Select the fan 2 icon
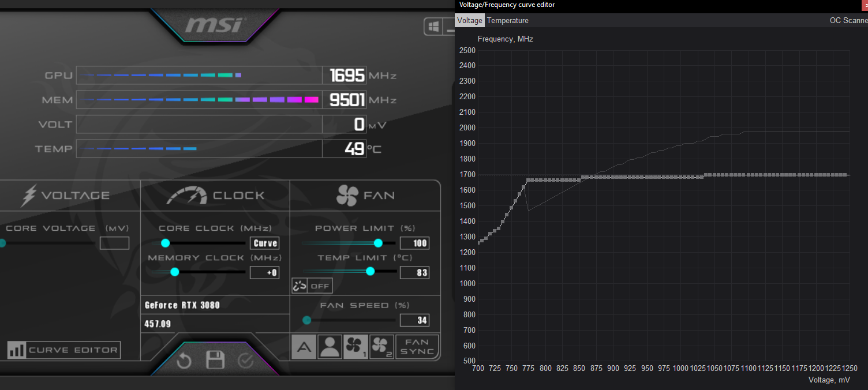 381,347
